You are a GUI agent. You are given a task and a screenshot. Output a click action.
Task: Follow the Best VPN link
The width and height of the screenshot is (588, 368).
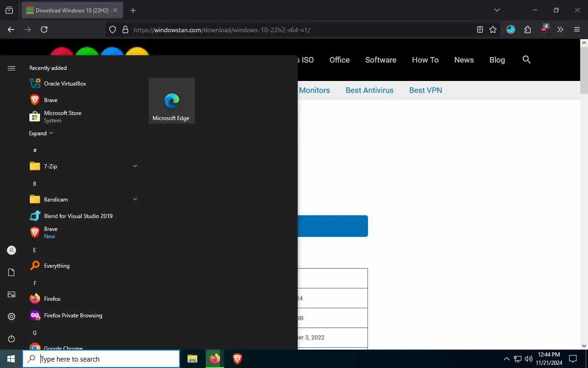(426, 90)
